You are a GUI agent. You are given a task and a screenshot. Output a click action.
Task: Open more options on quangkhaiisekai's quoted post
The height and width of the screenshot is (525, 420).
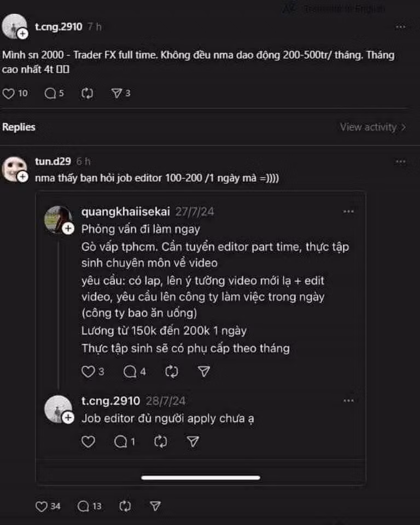(x=348, y=211)
